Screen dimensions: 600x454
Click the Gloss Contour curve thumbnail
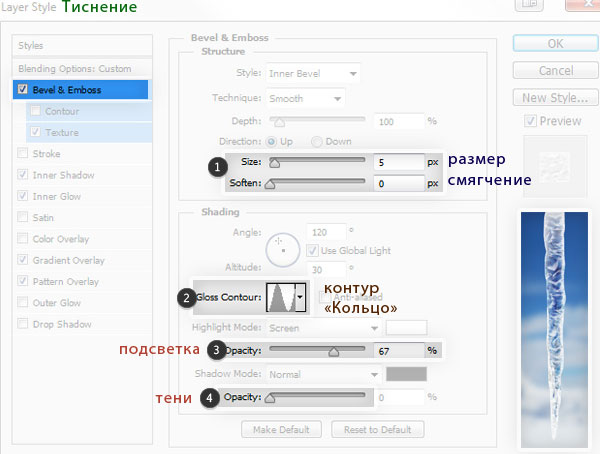(x=281, y=297)
